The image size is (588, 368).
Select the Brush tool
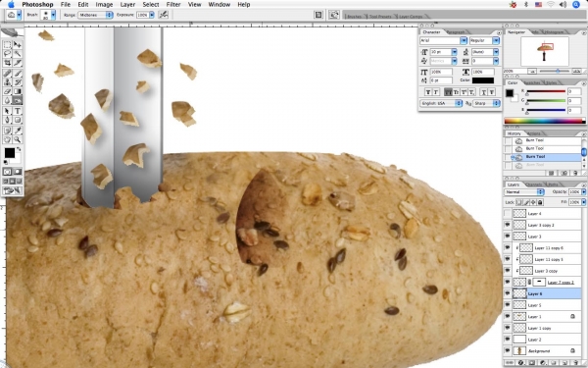(18, 74)
